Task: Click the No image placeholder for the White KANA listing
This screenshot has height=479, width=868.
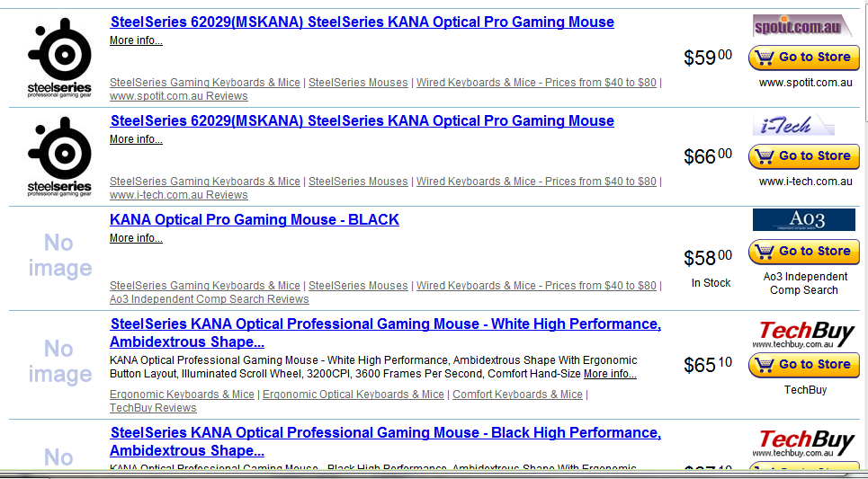Action: 59,362
